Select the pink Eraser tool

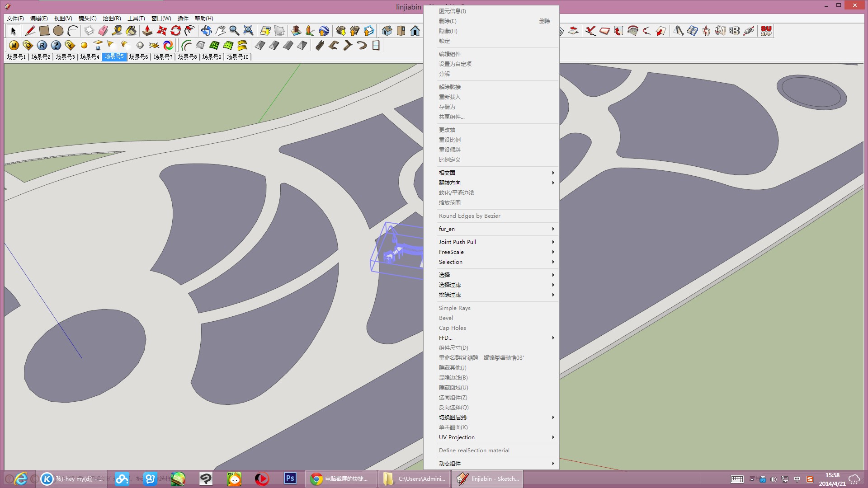(x=103, y=31)
